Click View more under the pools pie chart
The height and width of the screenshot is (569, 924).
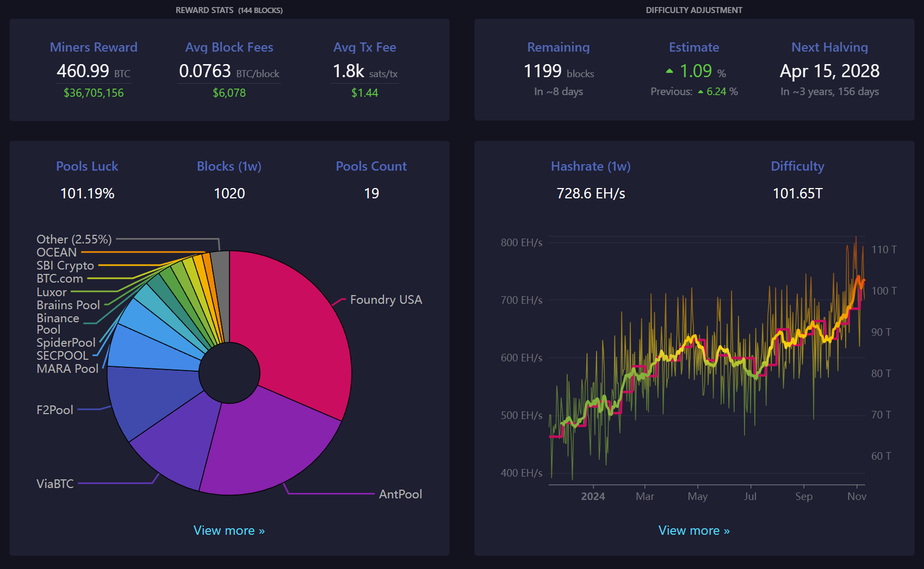229,530
